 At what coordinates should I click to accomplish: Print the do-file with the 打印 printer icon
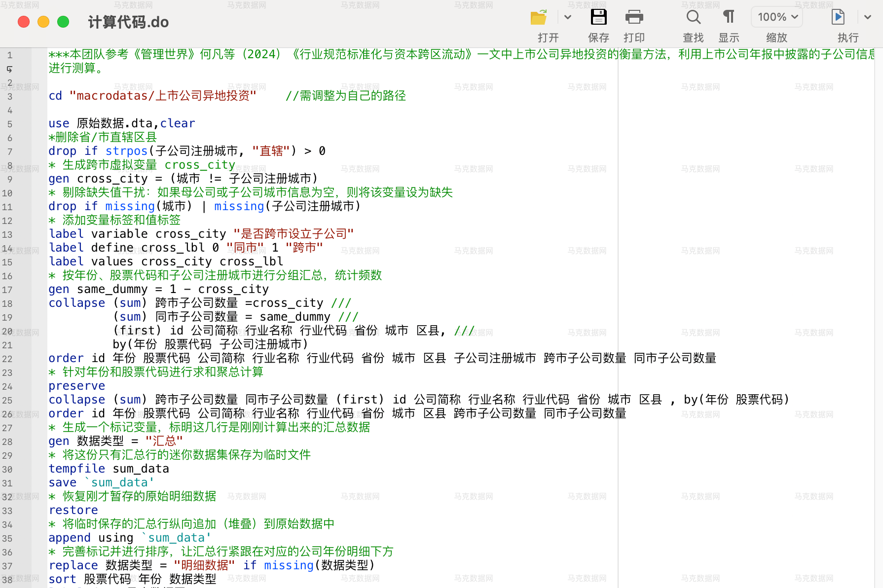tap(634, 17)
